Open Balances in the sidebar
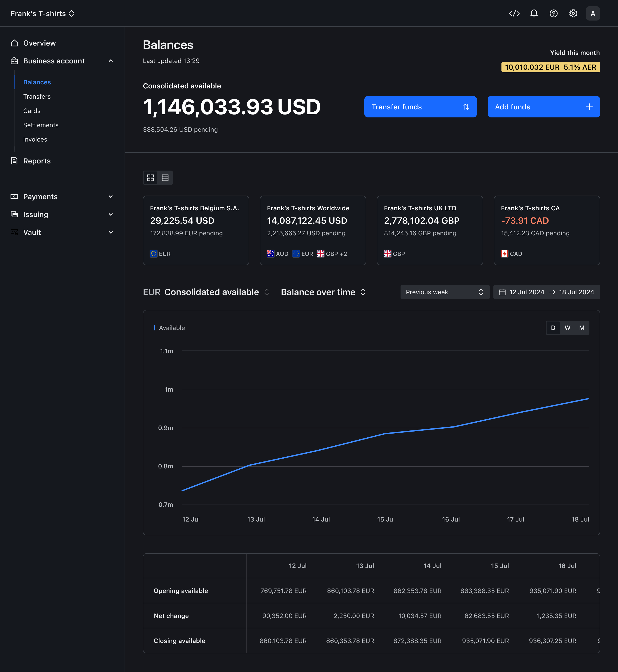Image resolution: width=618 pixels, height=672 pixels. click(37, 82)
